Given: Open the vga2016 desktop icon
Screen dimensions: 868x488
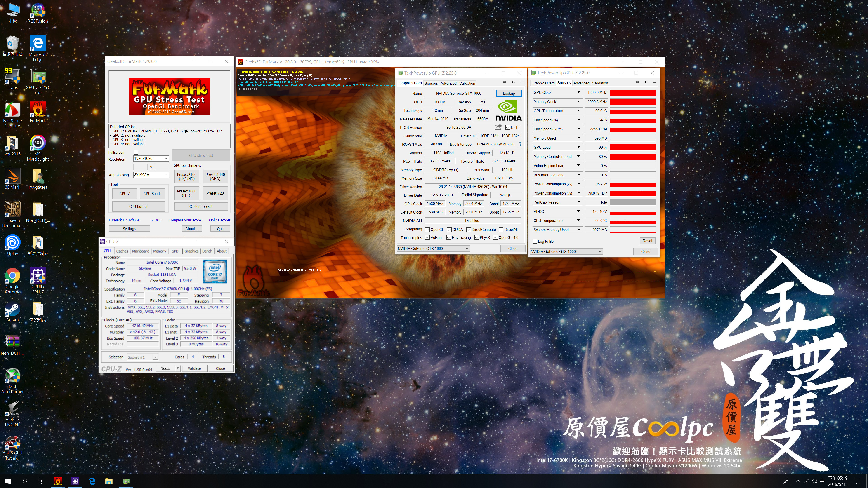Looking at the screenshot, I should [x=12, y=145].
